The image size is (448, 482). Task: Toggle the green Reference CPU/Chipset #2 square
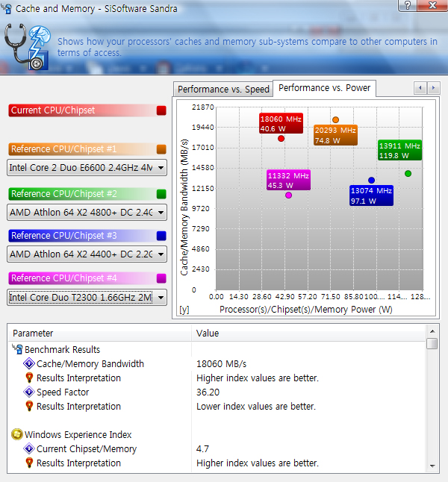[x=161, y=194]
